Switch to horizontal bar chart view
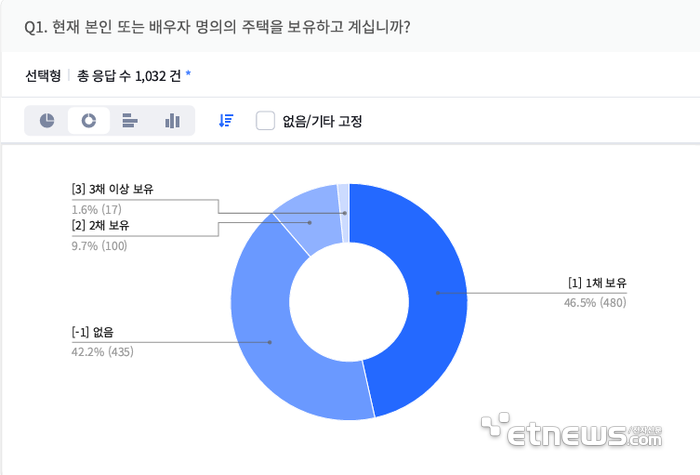700x475 pixels. point(130,121)
